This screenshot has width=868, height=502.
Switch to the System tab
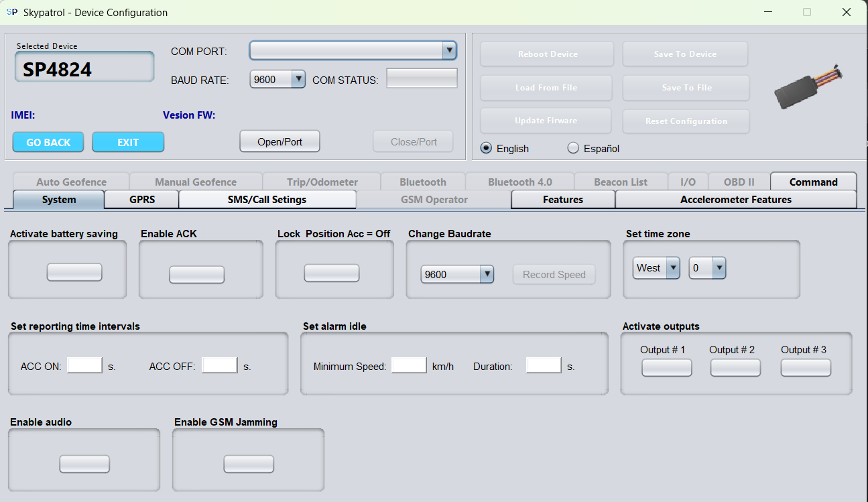(x=59, y=200)
